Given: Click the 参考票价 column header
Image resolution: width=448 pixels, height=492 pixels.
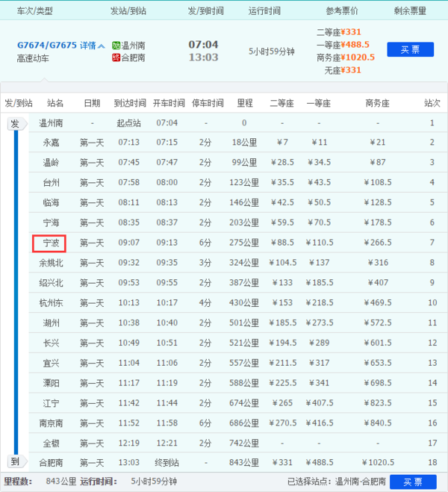Looking at the screenshot, I should click(x=341, y=10).
